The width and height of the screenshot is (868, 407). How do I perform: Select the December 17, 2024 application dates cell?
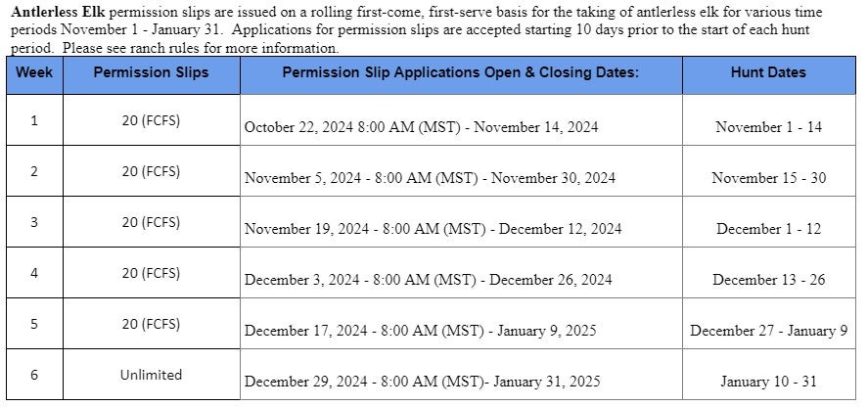click(x=420, y=331)
